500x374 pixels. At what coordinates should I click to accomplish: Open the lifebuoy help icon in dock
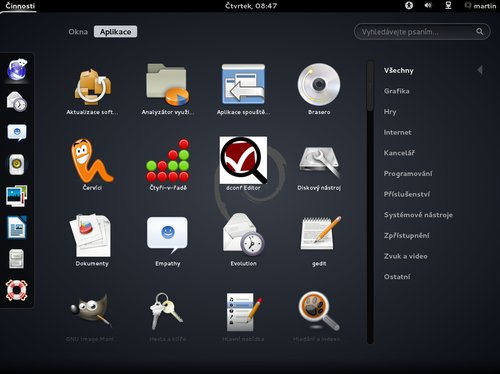tap(16, 290)
